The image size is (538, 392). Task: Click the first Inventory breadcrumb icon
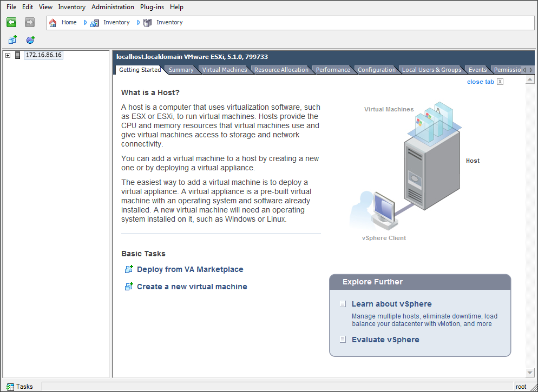[x=95, y=23]
